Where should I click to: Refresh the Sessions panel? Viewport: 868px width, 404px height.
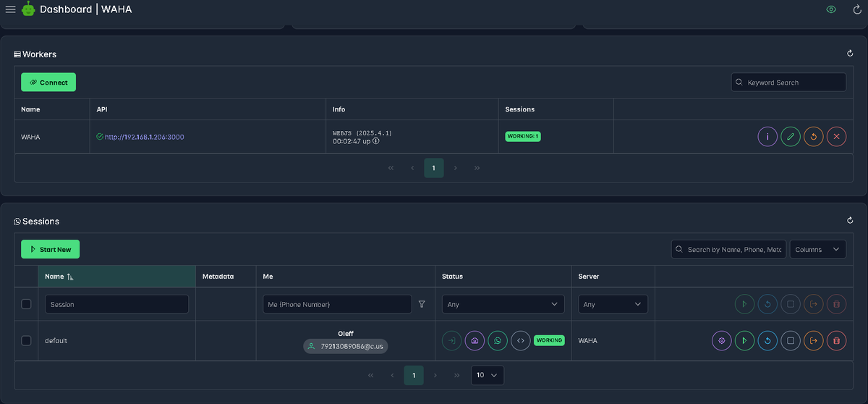tap(850, 220)
